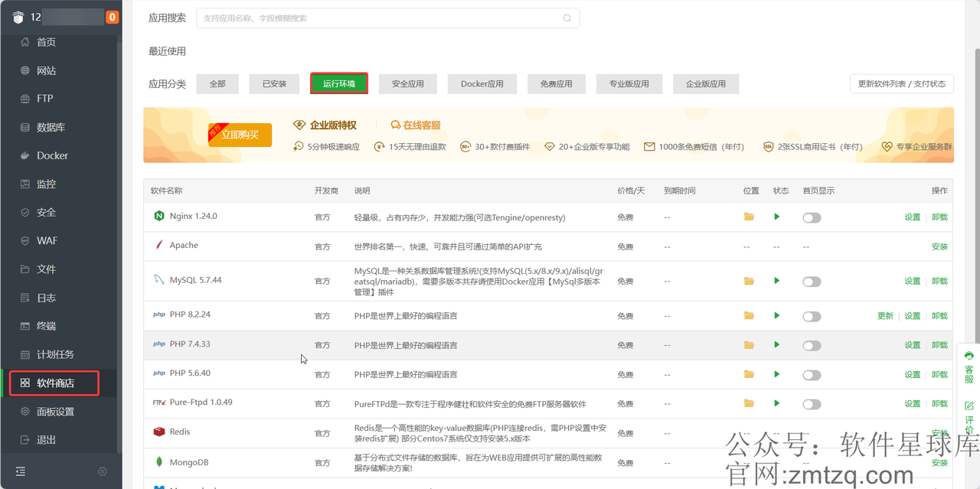Screen dimensions: 980x489
Task: Click the 立即购买 buy now button
Action: (240, 135)
